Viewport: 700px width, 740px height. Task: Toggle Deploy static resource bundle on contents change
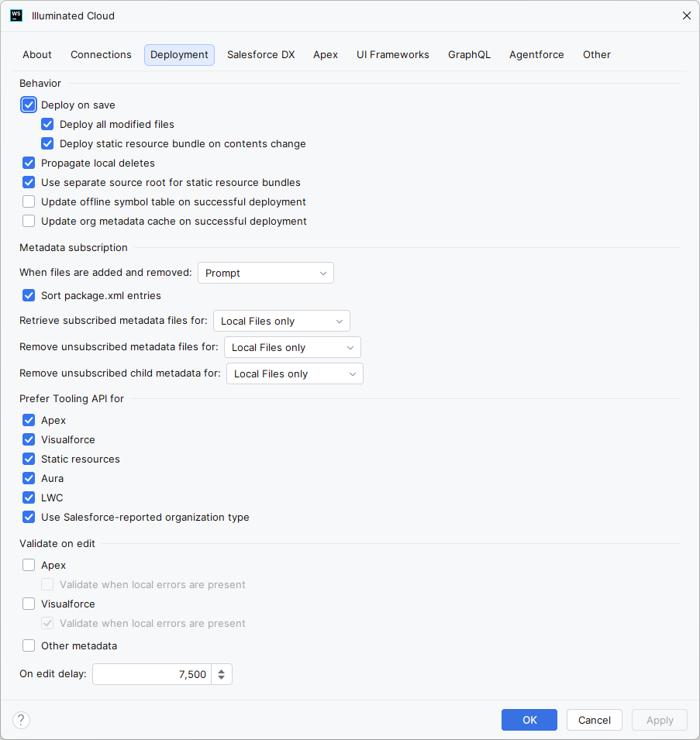click(47, 143)
